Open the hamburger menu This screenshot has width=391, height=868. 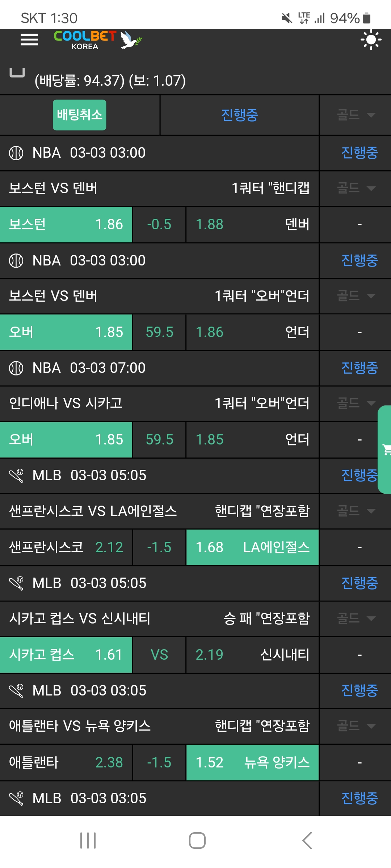pos(29,40)
